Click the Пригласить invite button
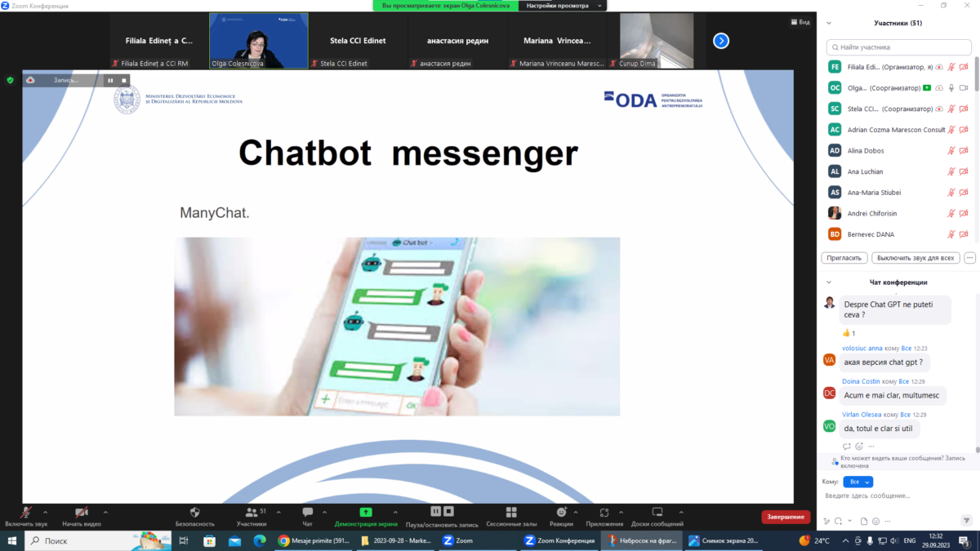980x551 pixels. pos(844,257)
